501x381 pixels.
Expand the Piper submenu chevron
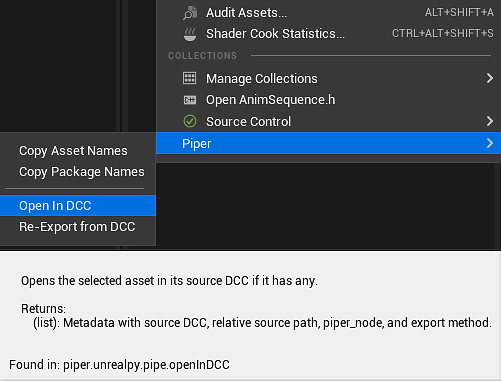(489, 143)
